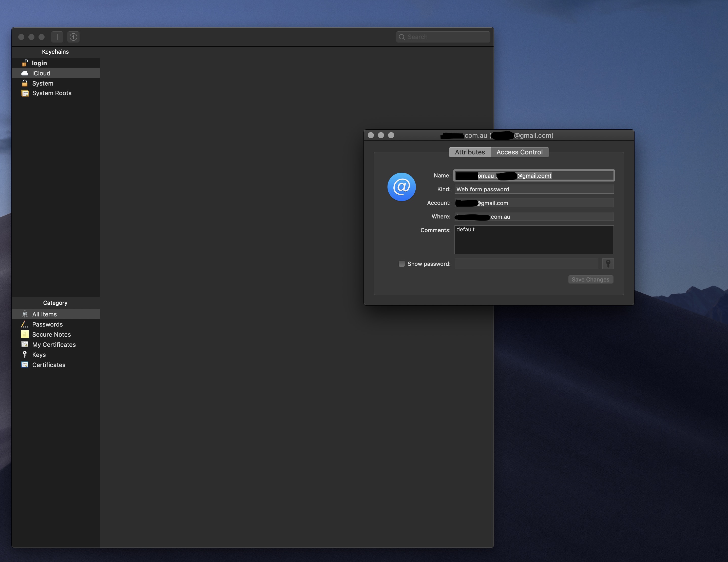
Task: Select the login keychain padlock icon
Action: pos(25,63)
